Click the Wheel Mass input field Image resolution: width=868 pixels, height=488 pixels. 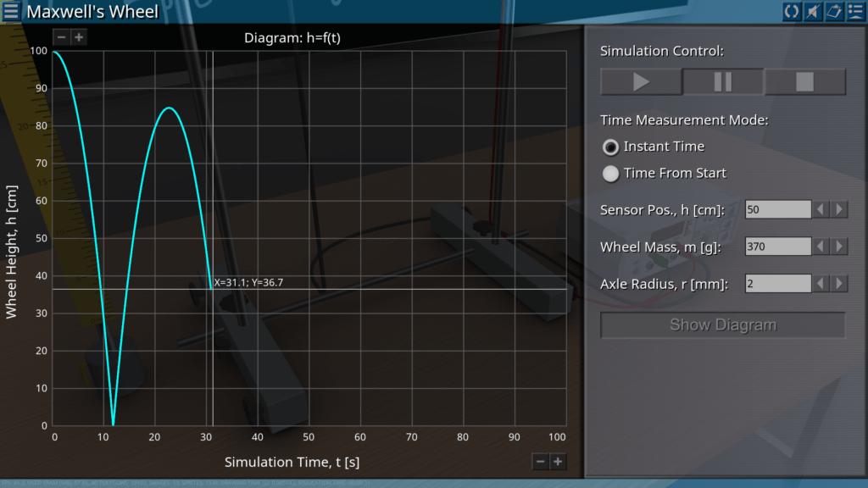777,247
